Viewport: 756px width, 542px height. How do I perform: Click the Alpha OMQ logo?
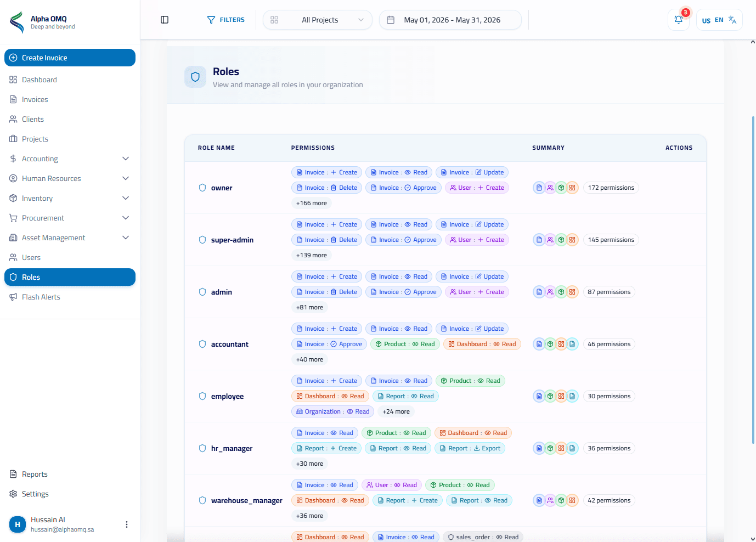click(x=17, y=22)
